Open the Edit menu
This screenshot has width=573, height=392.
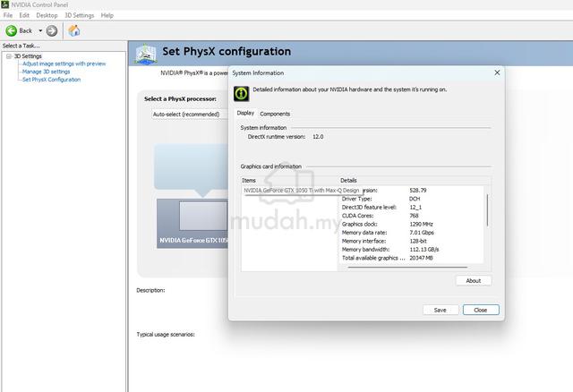(x=24, y=15)
